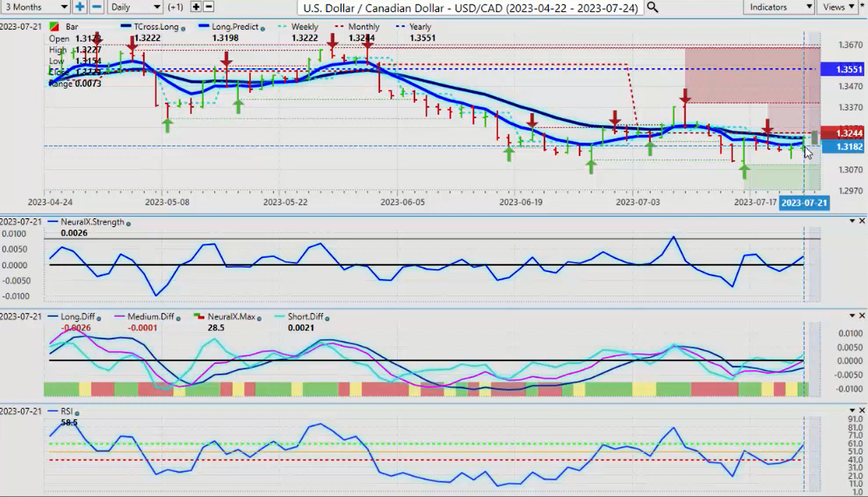This screenshot has width=868, height=497.
Task: Close the NeuralX.Strength panel
Action: (861, 221)
